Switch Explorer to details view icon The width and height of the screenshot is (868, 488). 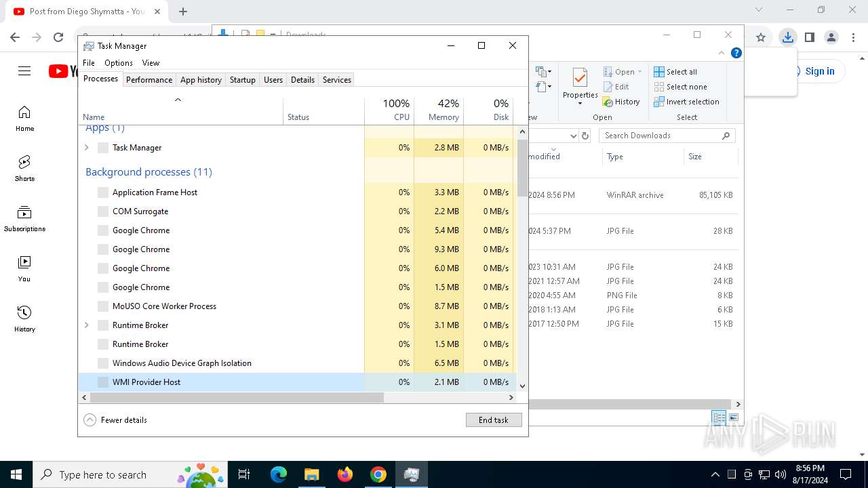719,418
